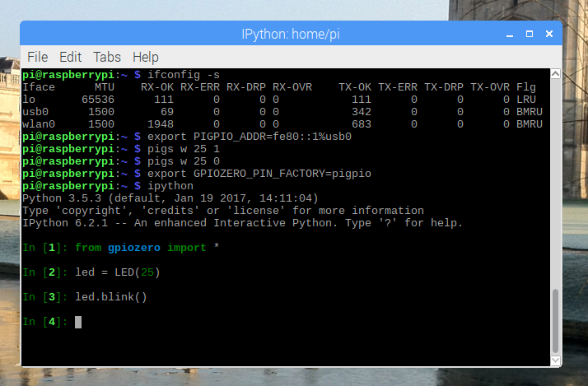Click 'license' in the copyright info line

[256, 211]
